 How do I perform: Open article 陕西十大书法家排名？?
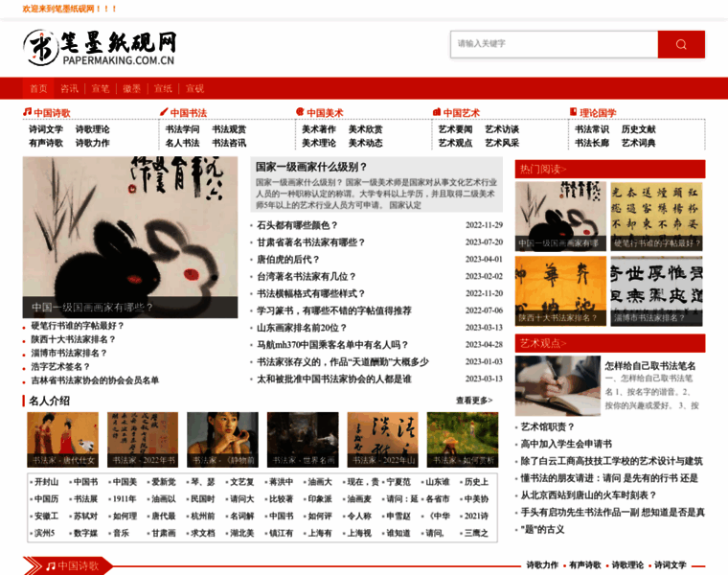74,339
